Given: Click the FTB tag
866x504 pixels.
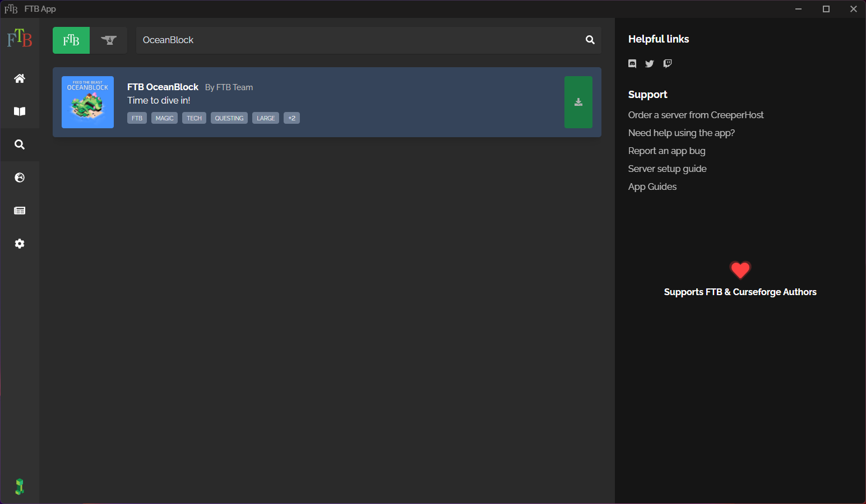Looking at the screenshot, I should 137,118.
